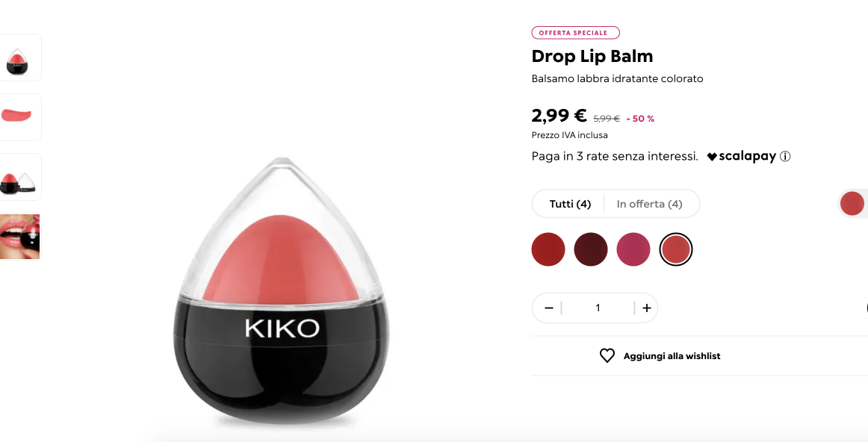868x442 pixels.
Task: Switch to the In offerta (4) tab
Action: [x=649, y=204]
